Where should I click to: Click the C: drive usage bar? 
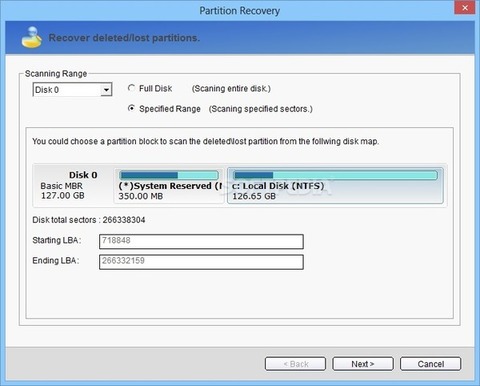click(335, 175)
